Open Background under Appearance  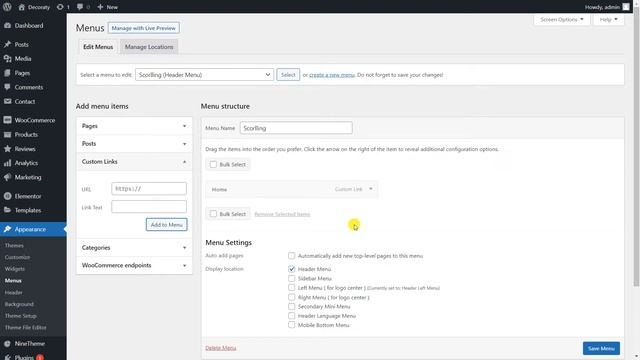[19, 304]
